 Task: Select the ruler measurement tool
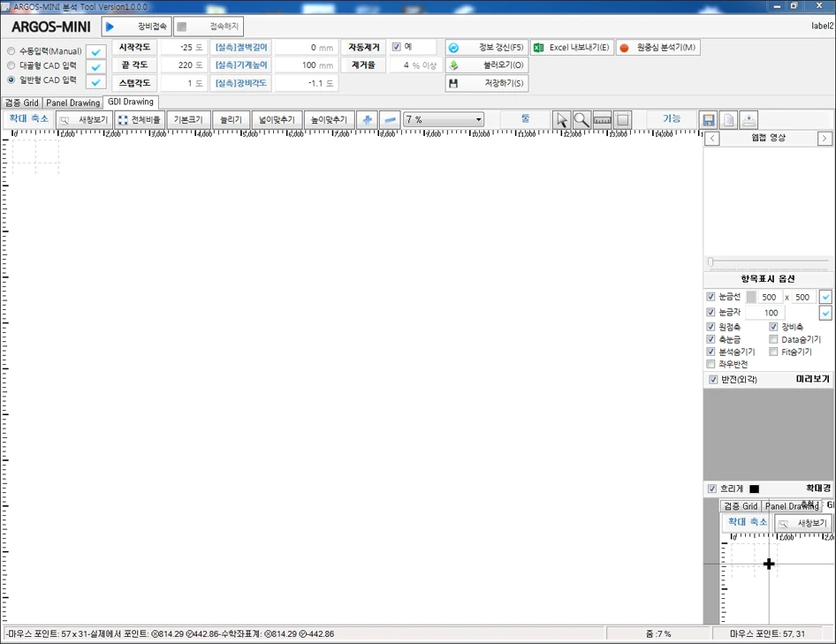[x=602, y=120]
